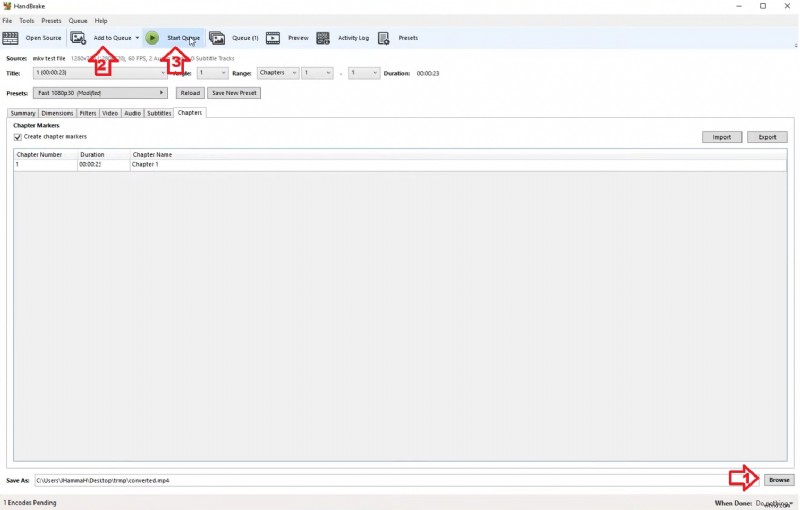800x510 pixels.
Task: Switch to the Summary tab
Action: click(x=23, y=113)
